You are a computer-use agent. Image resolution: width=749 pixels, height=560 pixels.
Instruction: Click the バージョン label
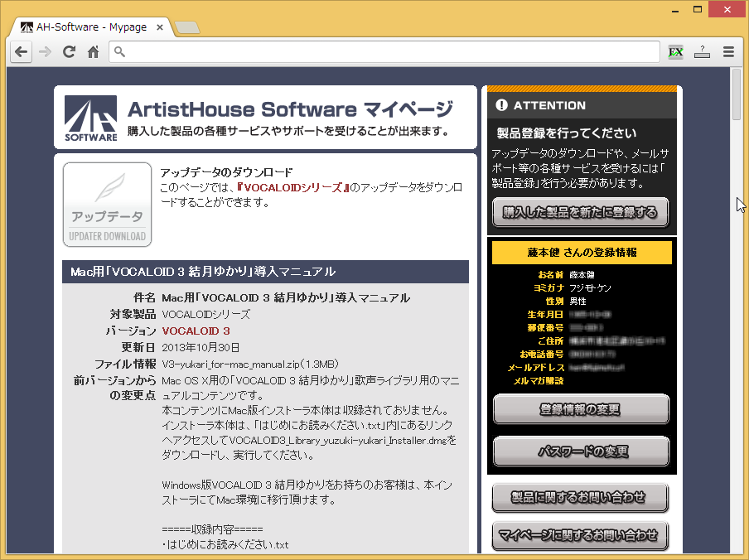tap(131, 331)
